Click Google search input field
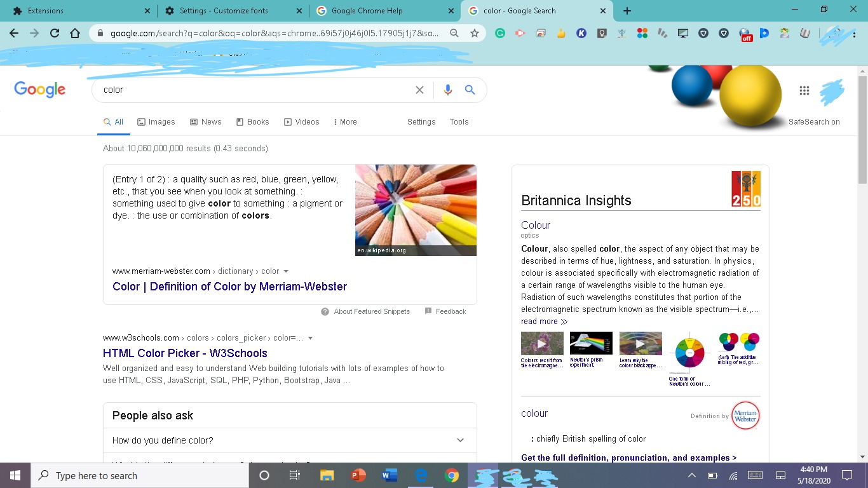Image resolution: width=868 pixels, height=488 pixels. coord(254,90)
